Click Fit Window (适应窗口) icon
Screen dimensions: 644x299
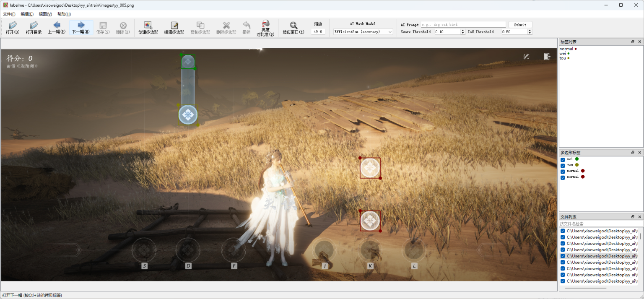click(293, 28)
